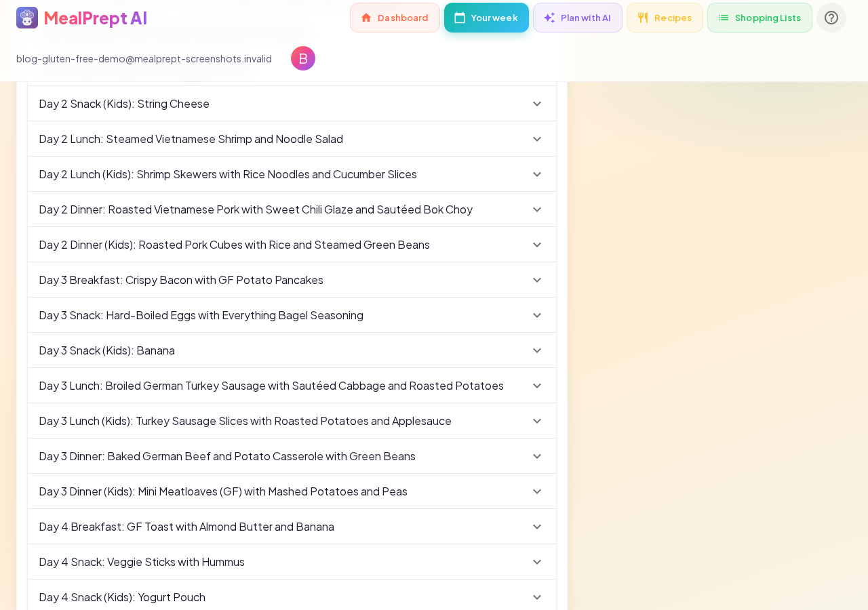Viewport: 868px width, 610px height.
Task: Click Day 3 Dinner: Baked German Beef title
Action: coord(227,456)
